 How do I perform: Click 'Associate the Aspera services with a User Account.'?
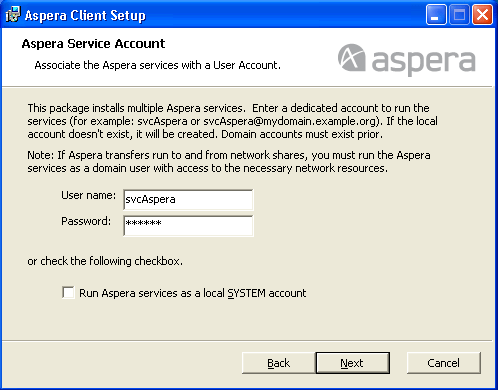tap(158, 65)
